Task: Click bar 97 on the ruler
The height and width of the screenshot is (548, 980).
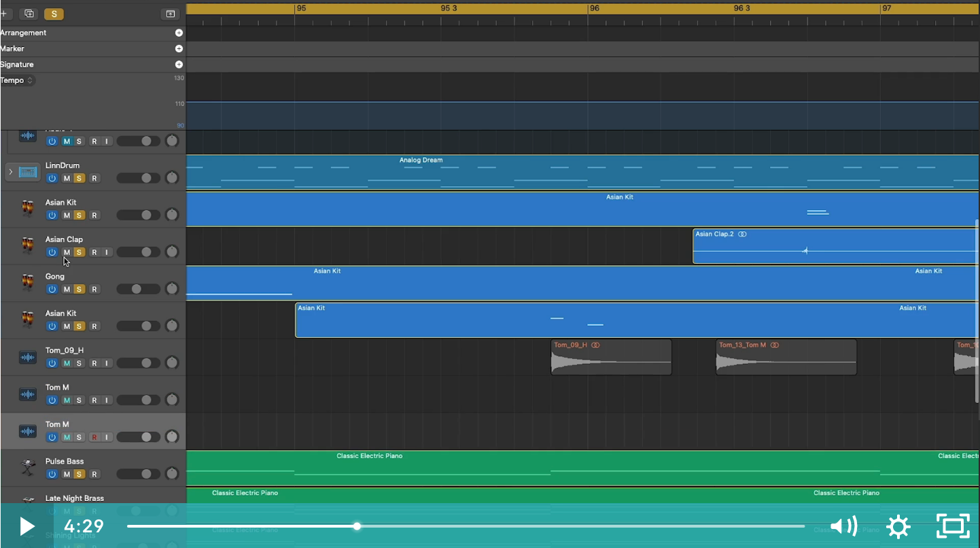Action: coord(886,8)
